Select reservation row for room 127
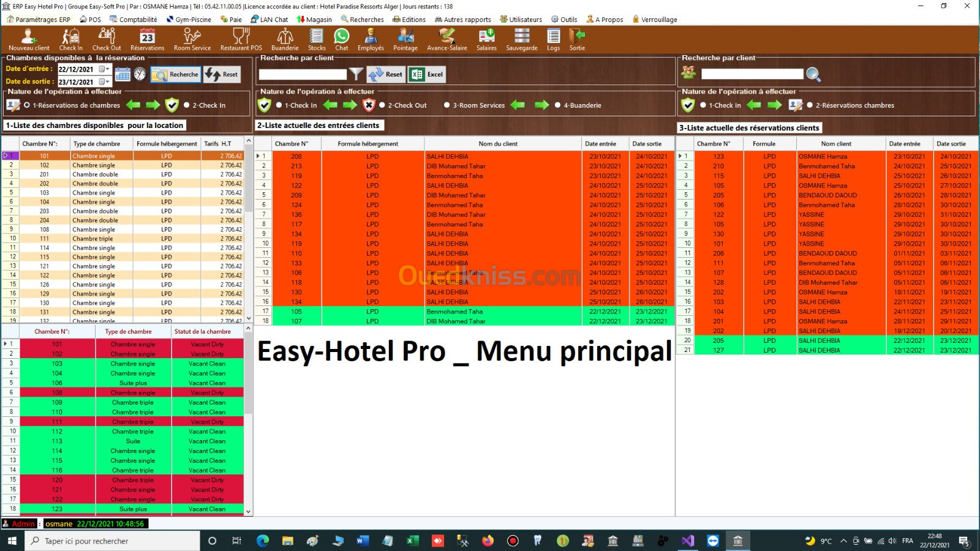The height and width of the screenshot is (551, 980). pos(828,350)
